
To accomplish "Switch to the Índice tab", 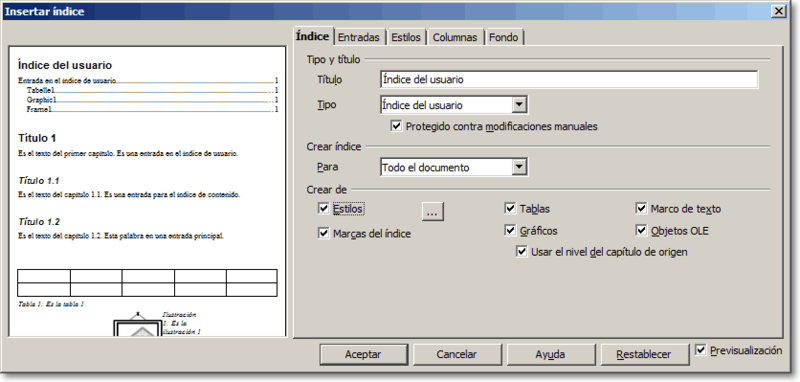I will [x=313, y=37].
